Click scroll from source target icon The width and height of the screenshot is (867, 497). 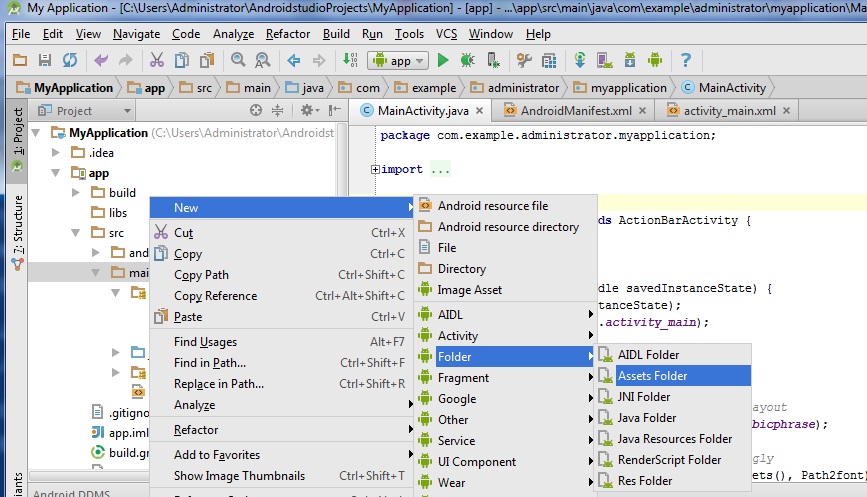[x=256, y=111]
